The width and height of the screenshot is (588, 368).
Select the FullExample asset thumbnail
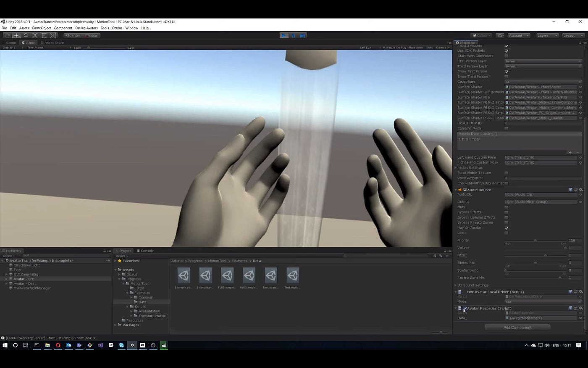point(227,275)
